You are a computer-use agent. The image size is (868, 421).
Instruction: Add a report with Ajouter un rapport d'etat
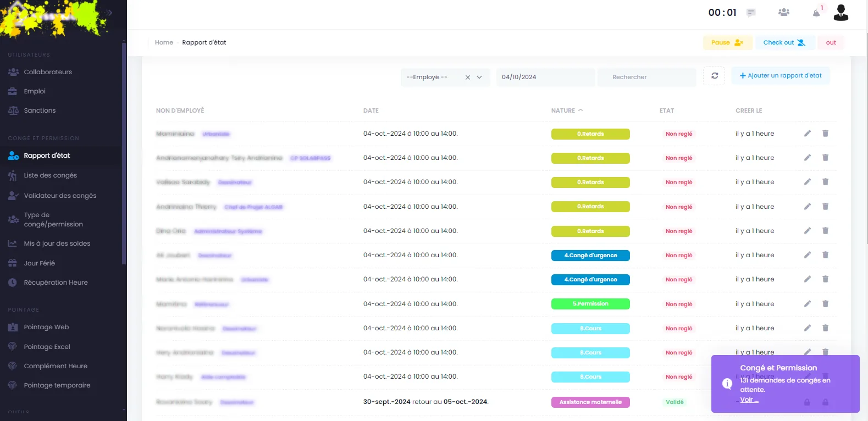[x=781, y=76]
